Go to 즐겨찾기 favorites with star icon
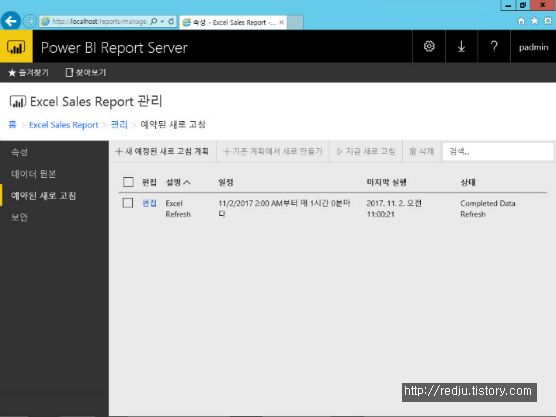The width and height of the screenshot is (556, 417). tap(28, 73)
